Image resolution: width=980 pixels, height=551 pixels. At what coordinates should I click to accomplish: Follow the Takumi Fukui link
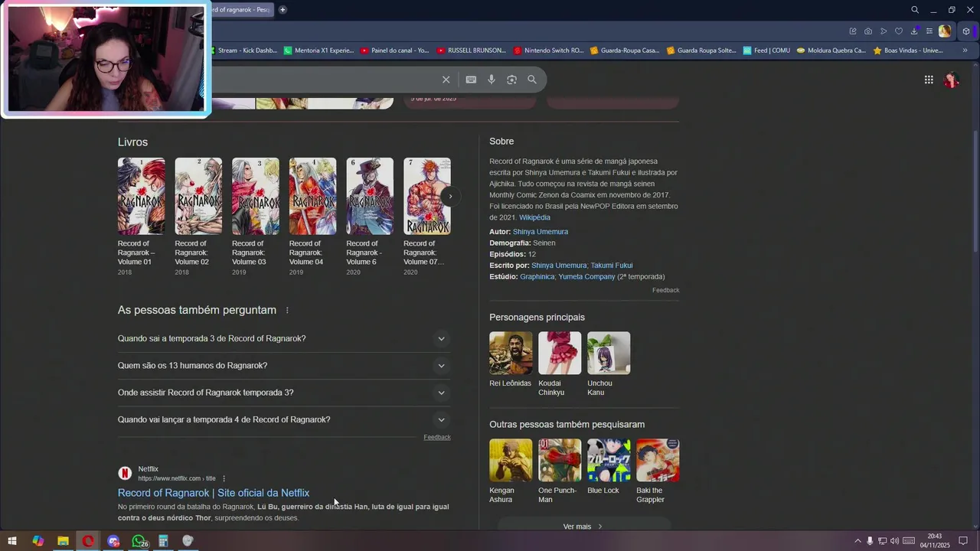click(612, 266)
